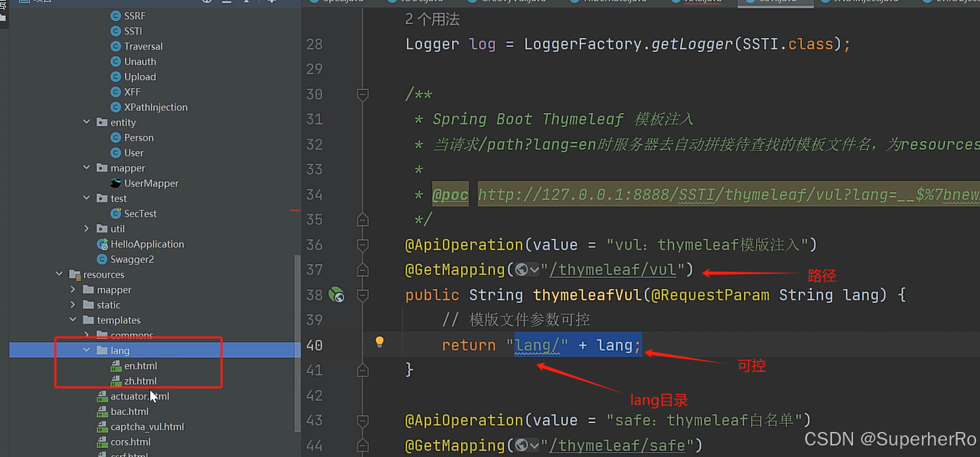The height and width of the screenshot is (457, 980).
Task: Fold the Javadoc comment at line 30
Action: (363, 94)
